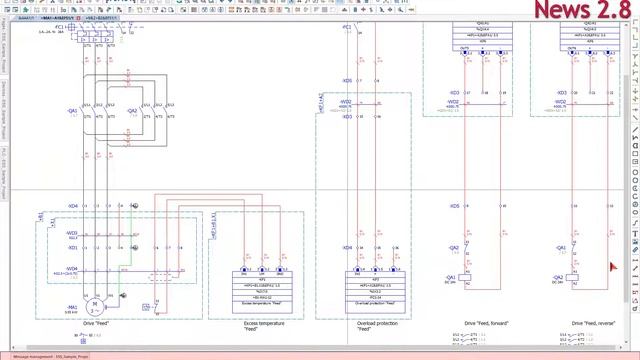This screenshot has width=640, height=360.
Task: Select the Circle tool in right toolbar
Action: (635, 172)
